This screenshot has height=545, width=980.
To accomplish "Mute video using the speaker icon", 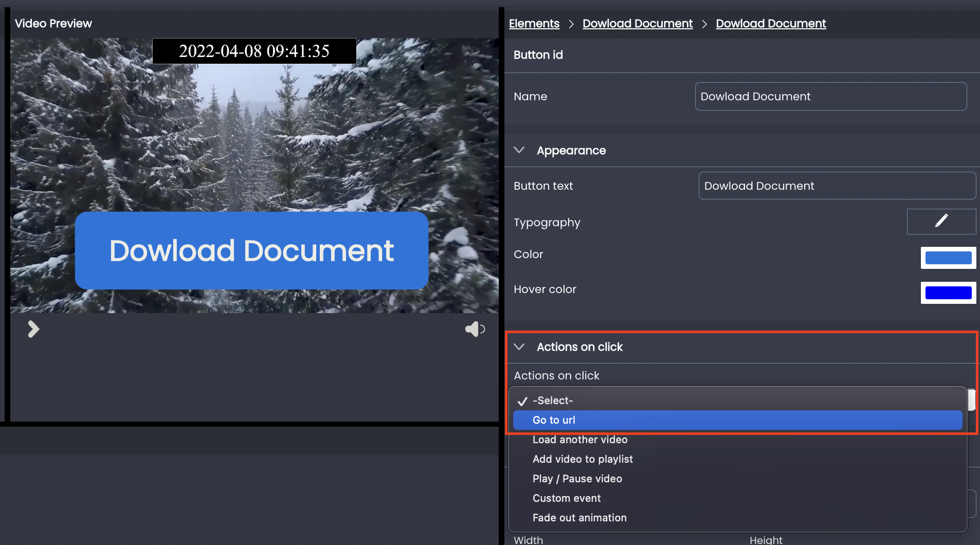I will (475, 329).
